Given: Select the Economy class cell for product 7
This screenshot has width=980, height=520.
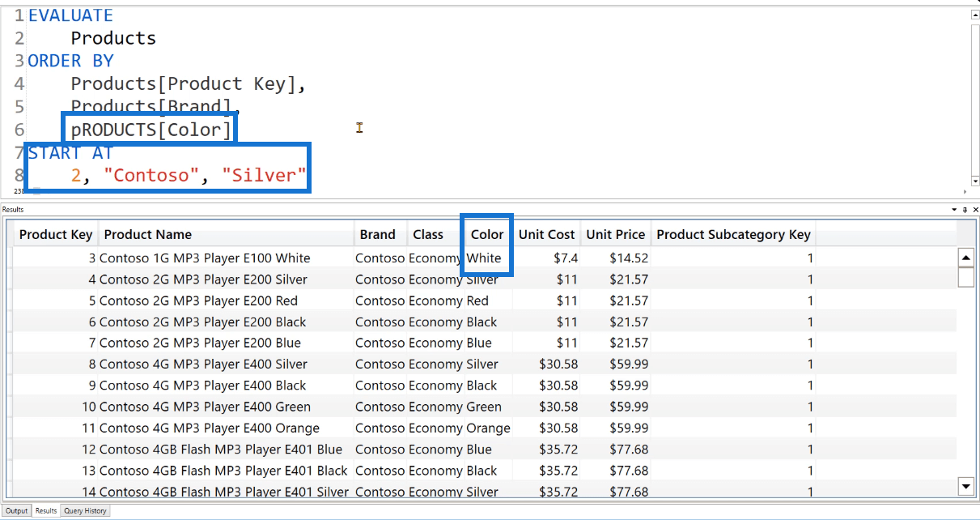Looking at the screenshot, I should (x=435, y=343).
